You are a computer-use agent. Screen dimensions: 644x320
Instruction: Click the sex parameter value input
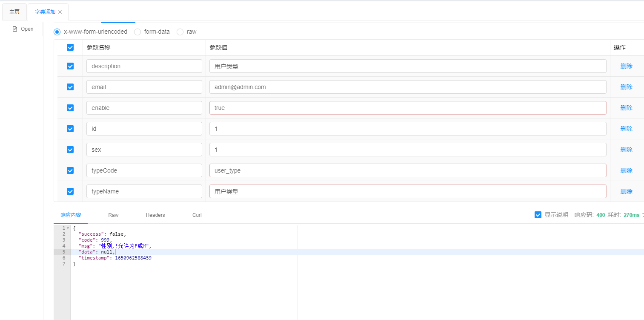tap(407, 150)
